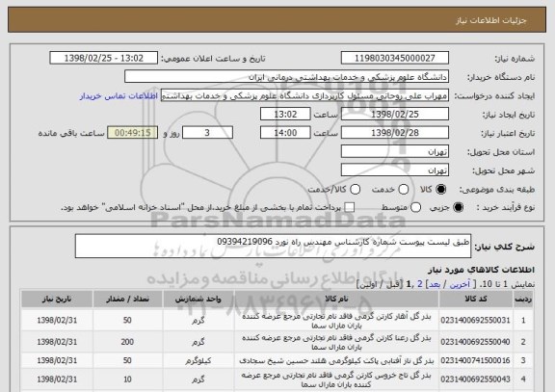Click the اطلاعات کالاهای مورد نیاز heading
This screenshot has width=555, height=392.
482,270
